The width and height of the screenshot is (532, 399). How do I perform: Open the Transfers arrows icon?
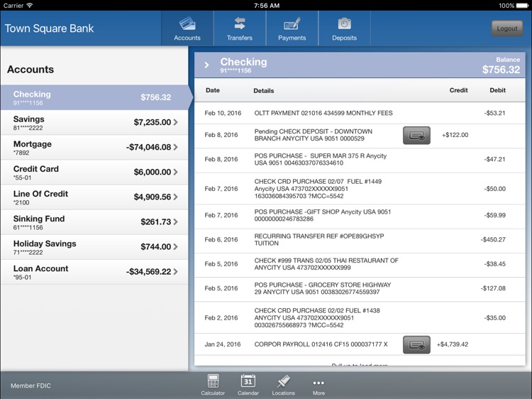(240, 23)
